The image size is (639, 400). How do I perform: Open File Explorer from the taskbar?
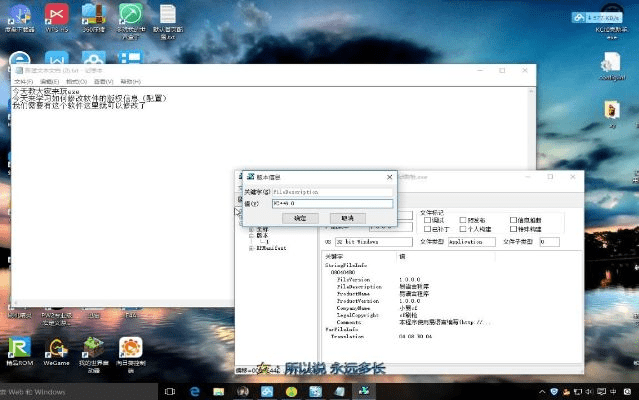pos(218,390)
